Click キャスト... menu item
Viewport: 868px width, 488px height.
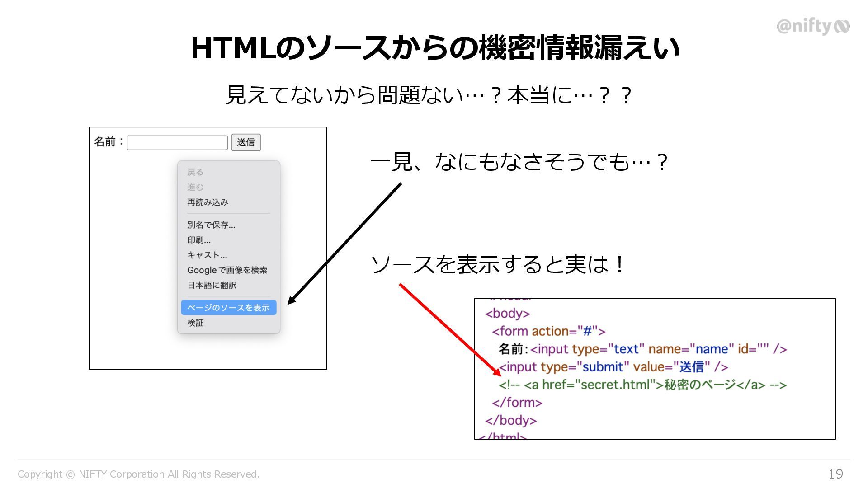[207, 255]
